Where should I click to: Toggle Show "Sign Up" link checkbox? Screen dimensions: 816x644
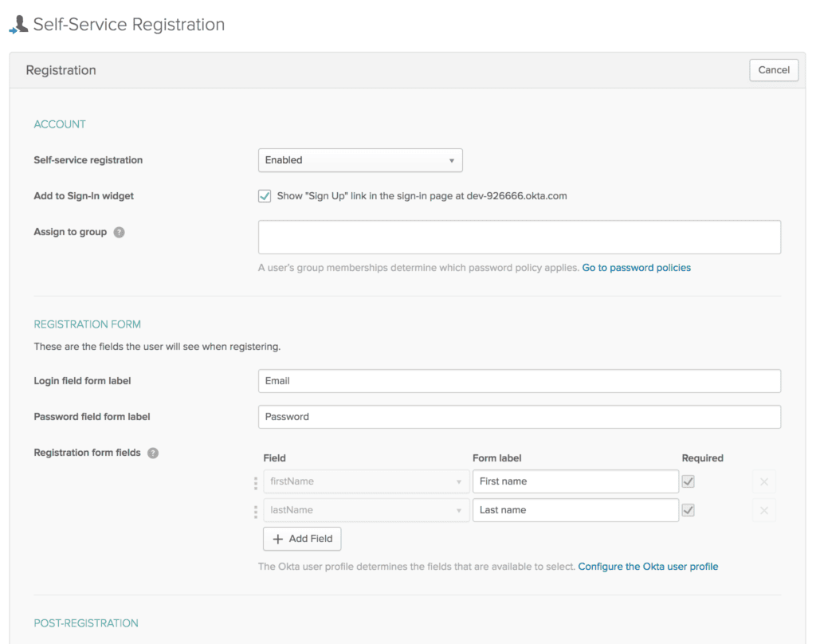265,196
